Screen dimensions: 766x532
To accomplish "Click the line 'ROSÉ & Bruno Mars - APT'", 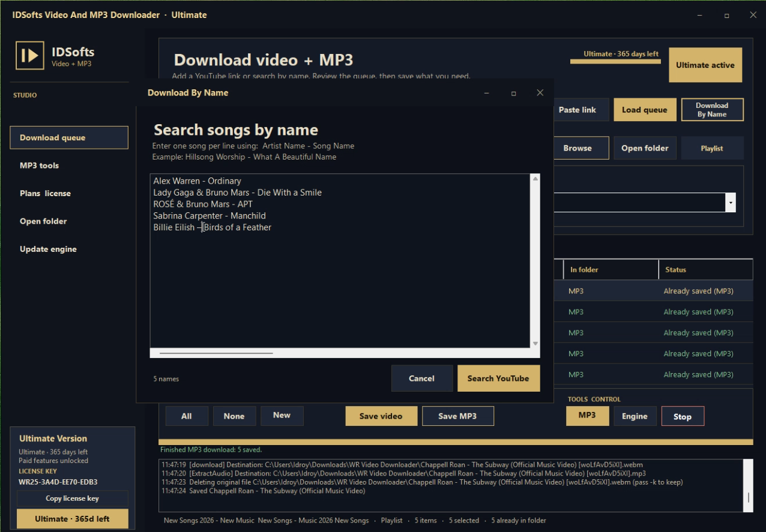I will point(203,204).
